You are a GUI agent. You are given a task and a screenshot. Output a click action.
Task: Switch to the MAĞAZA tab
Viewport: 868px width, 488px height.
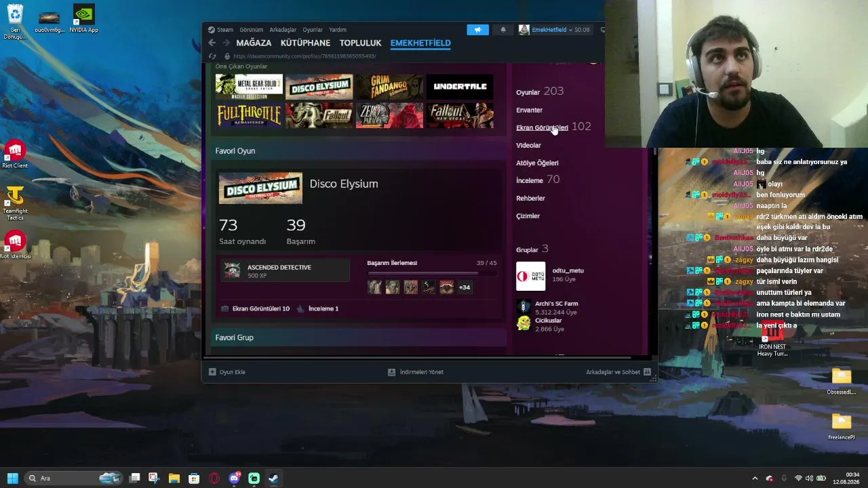[x=254, y=43]
